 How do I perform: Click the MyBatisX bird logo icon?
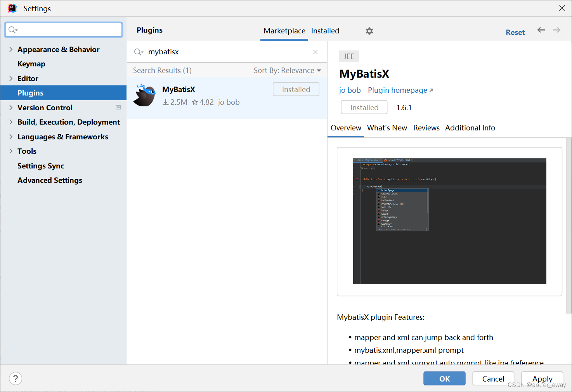click(x=144, y=95)
